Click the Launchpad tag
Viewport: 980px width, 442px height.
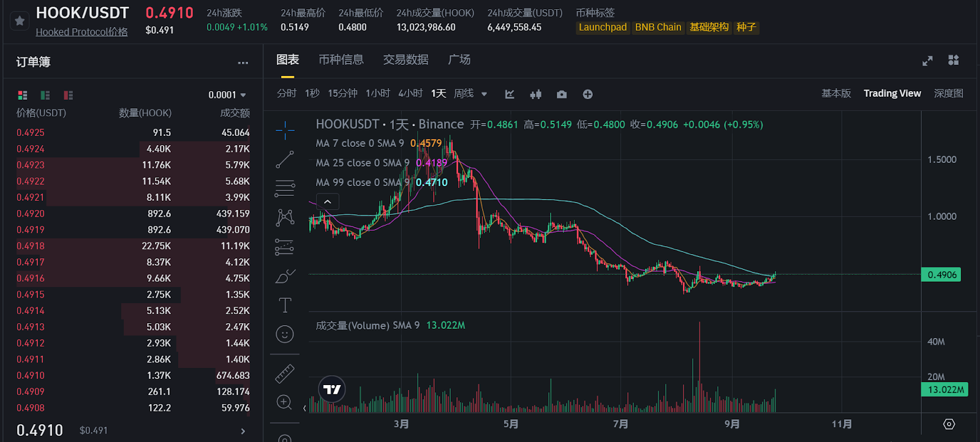point(603,28)
